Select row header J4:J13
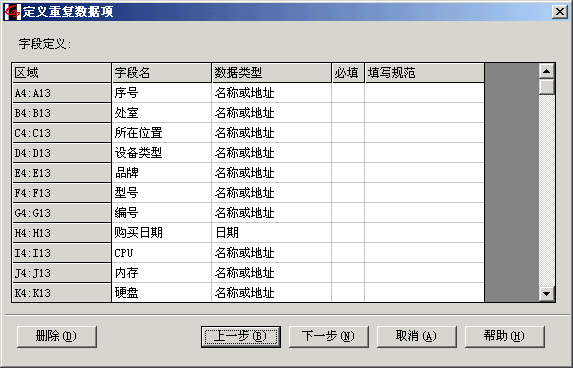The width and height of the screenshot is (573, 368). pyautogui.click(x=62, y=273)
